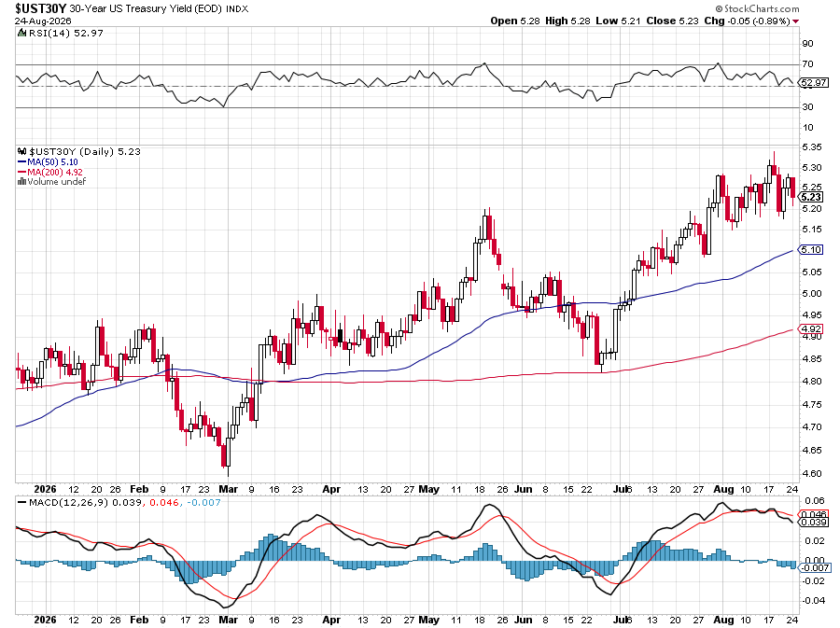Click the 5.23 last price tag on axis
The image size is (840, 628).
pyautogui.click(x=811, y=197)
